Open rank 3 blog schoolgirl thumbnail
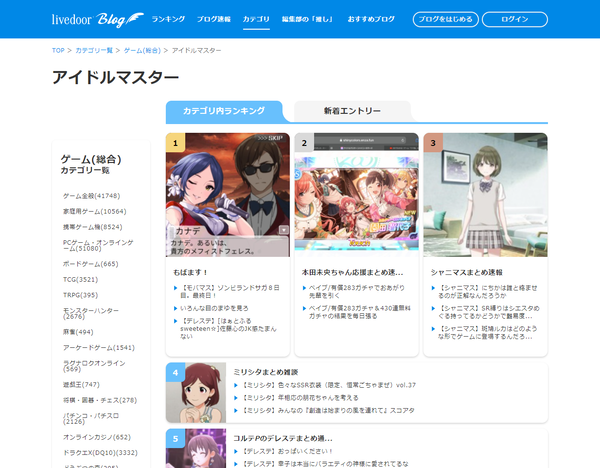 [x=486, y=195]
